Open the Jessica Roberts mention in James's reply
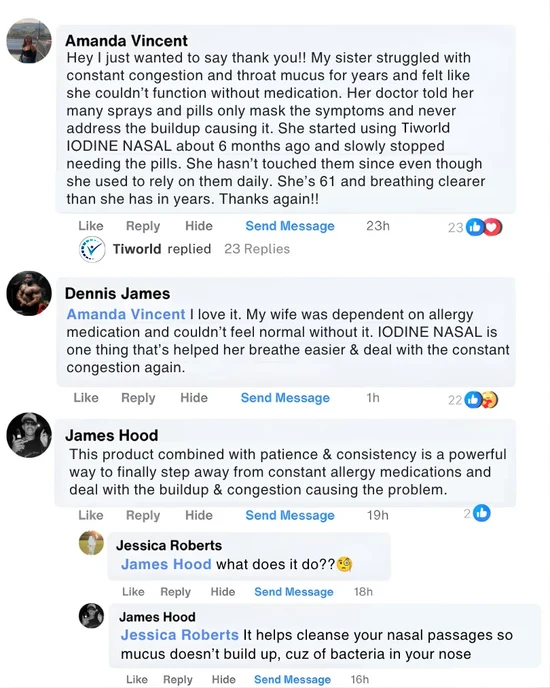 tap(180, 635)
